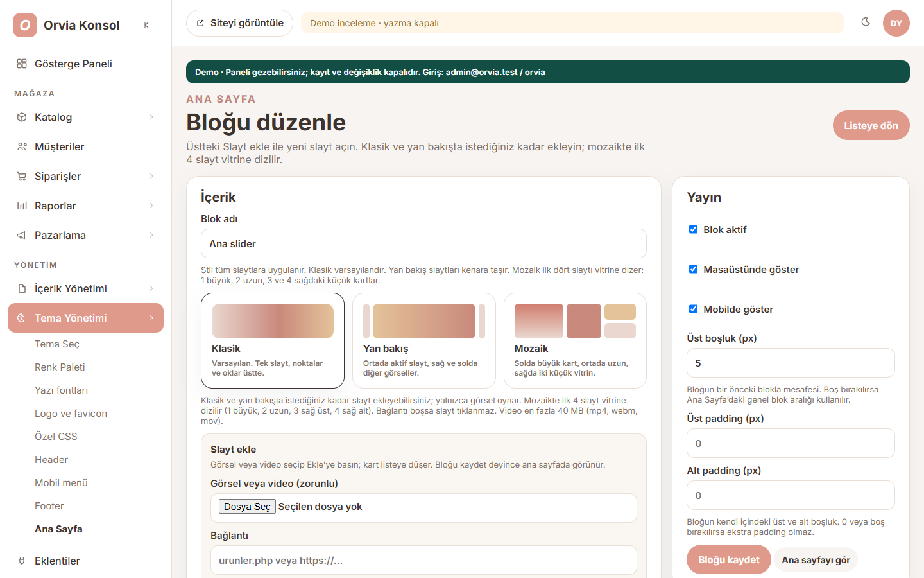Screen dimensions: 924x578
Task: Expand the Katalog submenu chevron
Action: [151, 117]
